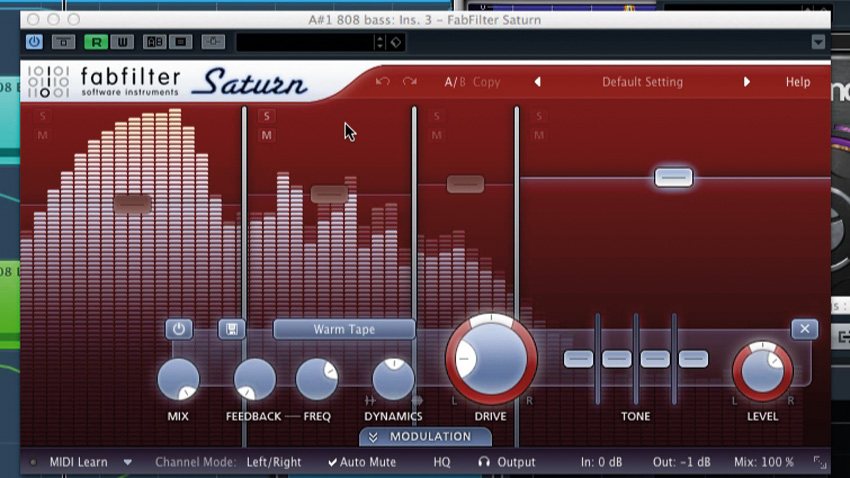Click the MIX knob
Image resolution: width=850 pixels, height=478 pixels.
pos(178,379)
